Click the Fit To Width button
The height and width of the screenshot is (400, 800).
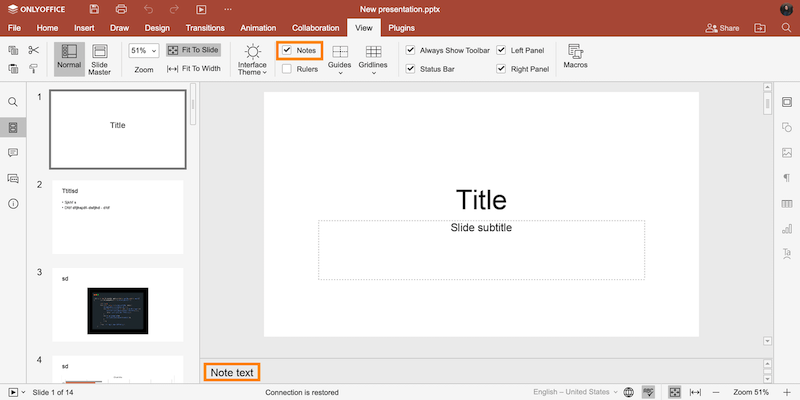(x=194, y=69)
